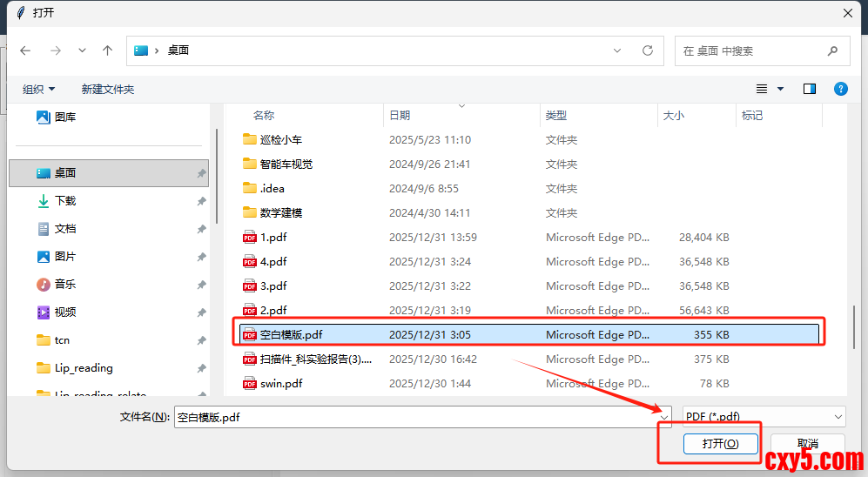868x477 pixels.
Task: Click the 打开(O) button
Action: [x=720, y=444]
